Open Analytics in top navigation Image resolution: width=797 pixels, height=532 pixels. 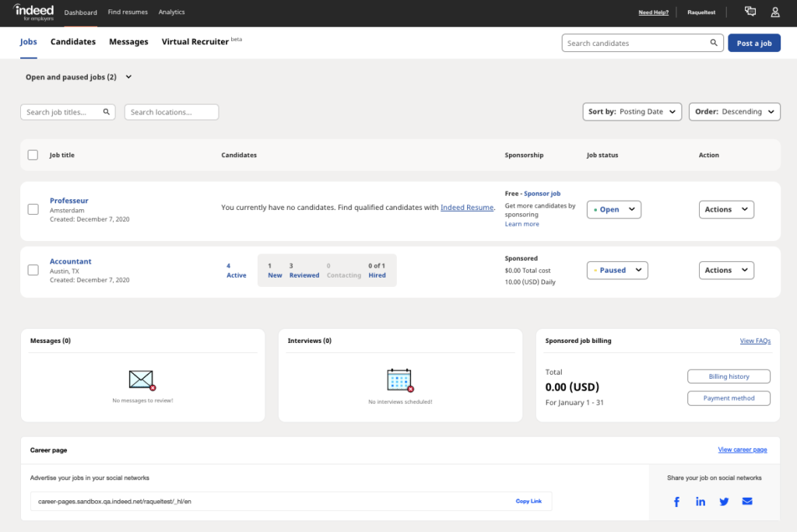[171, 12]
